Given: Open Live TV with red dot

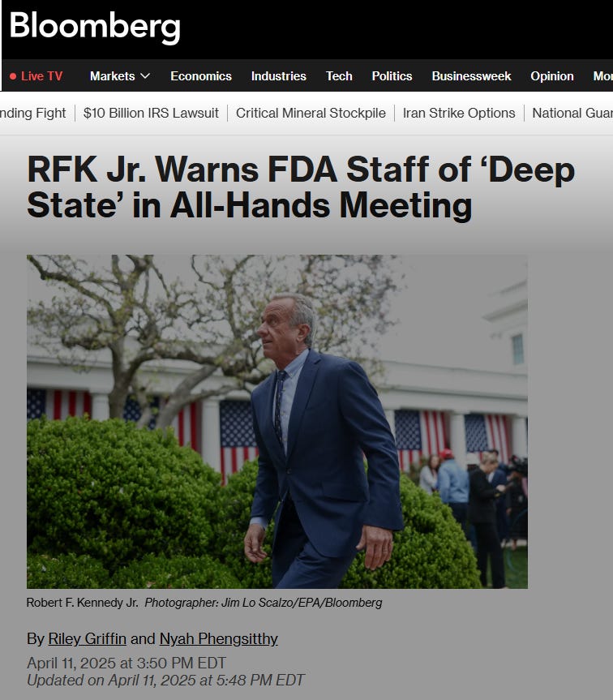Looking at the screenshot, I should 36,76.
